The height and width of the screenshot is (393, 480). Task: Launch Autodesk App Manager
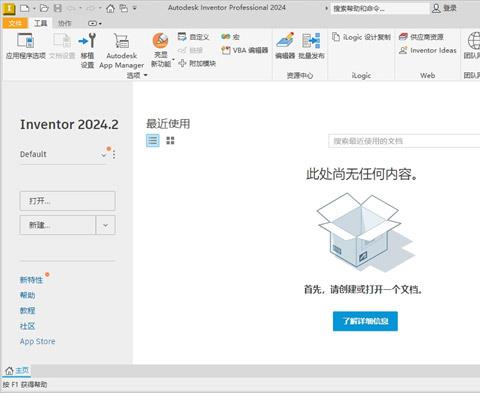[x=121, y=51]
